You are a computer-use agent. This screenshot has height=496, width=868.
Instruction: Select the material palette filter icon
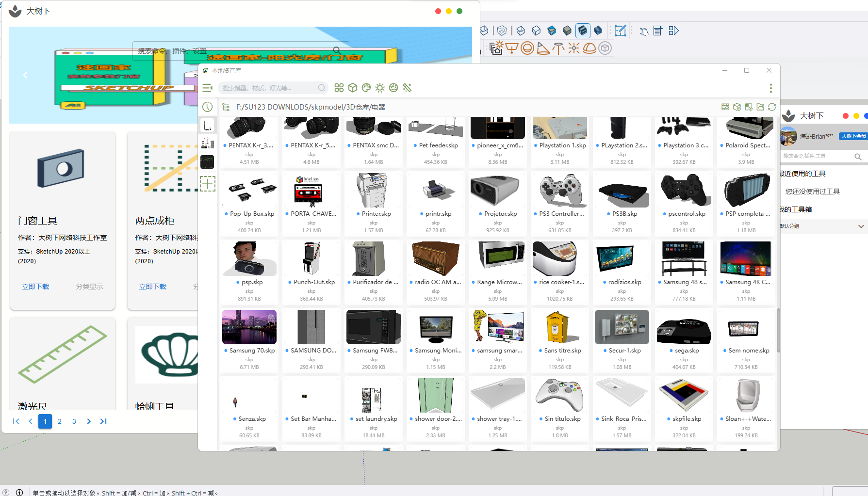click(x=366, y=88)
